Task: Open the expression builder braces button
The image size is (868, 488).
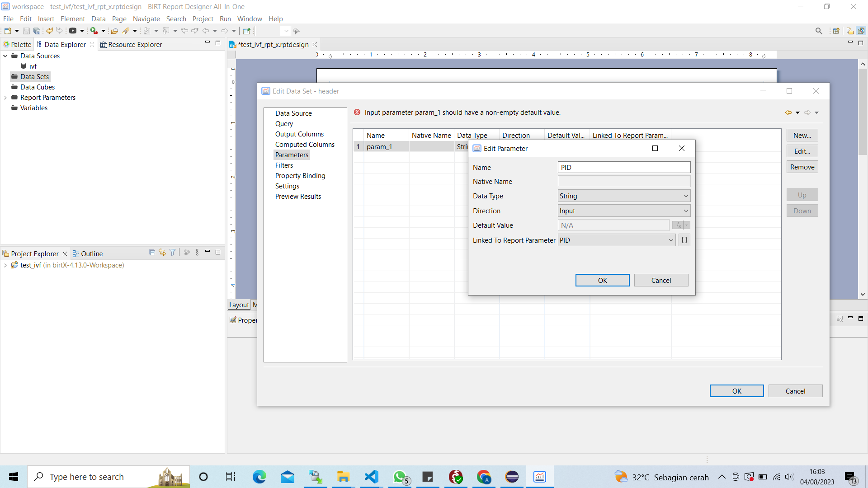Action: click(684, 240)
